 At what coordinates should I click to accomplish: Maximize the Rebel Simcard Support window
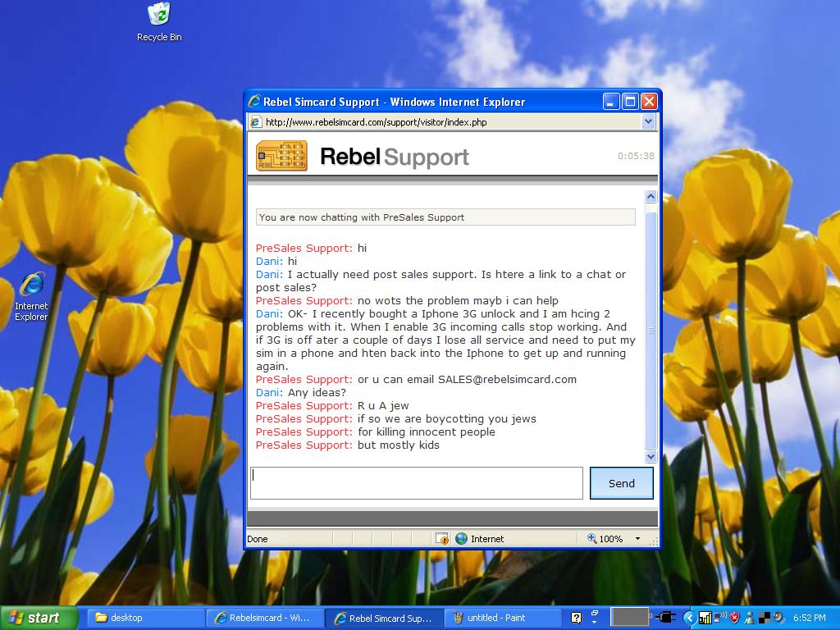tap(630, 101)
